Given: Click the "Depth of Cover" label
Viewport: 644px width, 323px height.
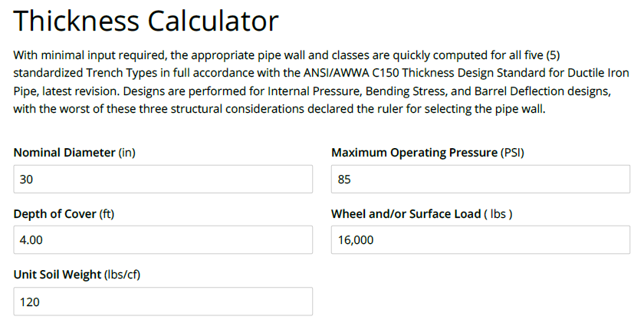Looking at the screenshot, I should point(55,214).
